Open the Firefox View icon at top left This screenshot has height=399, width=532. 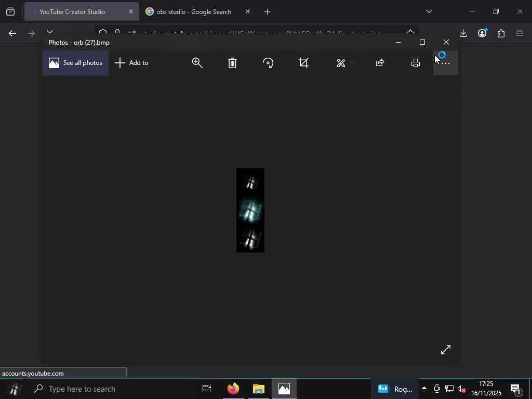10,11
